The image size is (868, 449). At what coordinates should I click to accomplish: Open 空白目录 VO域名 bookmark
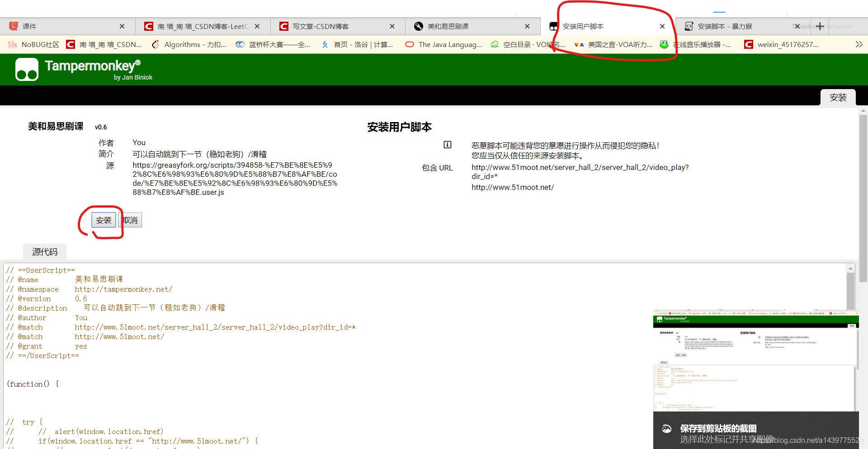(x=528, y=44)
